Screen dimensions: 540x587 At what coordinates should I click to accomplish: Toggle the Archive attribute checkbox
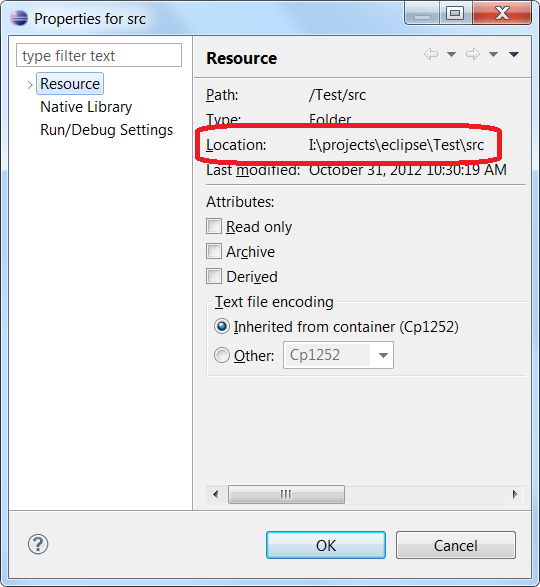pyautogui.click(x=214, y=251)
